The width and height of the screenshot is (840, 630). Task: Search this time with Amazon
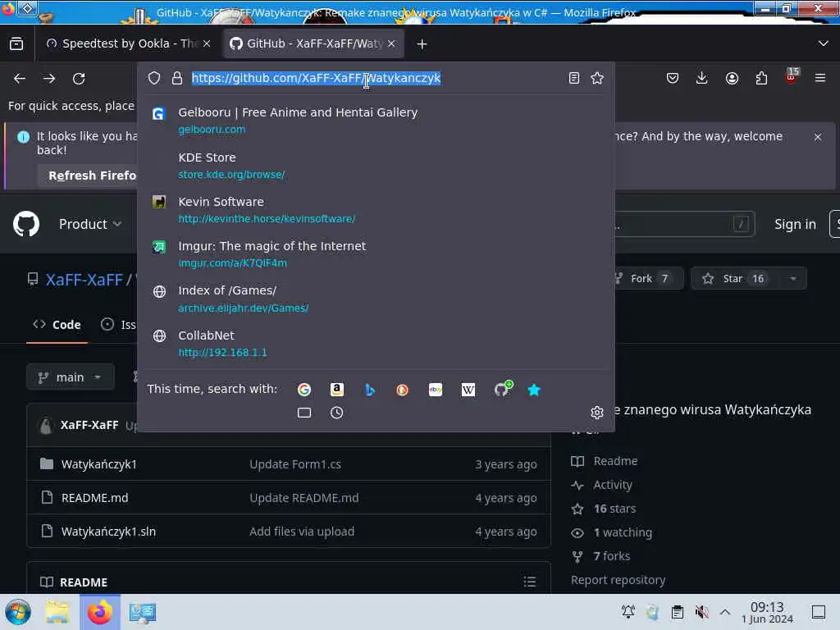point(336,390)
